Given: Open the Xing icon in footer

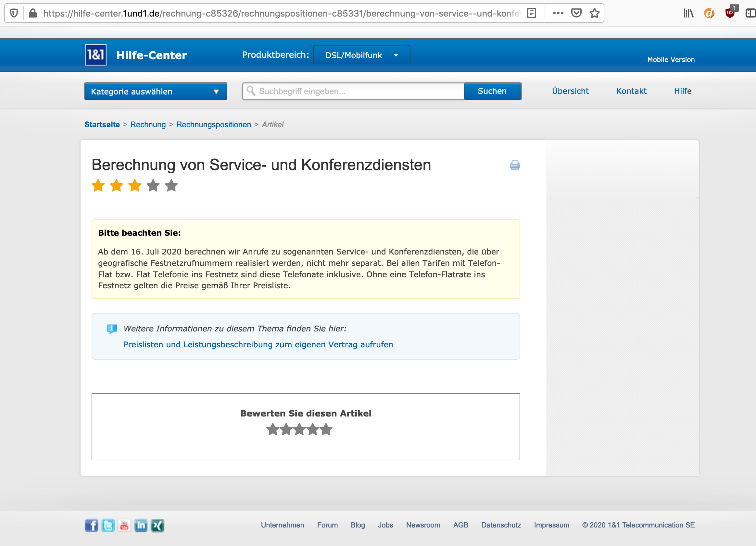Looking at the screenshot, I should 157,525.
